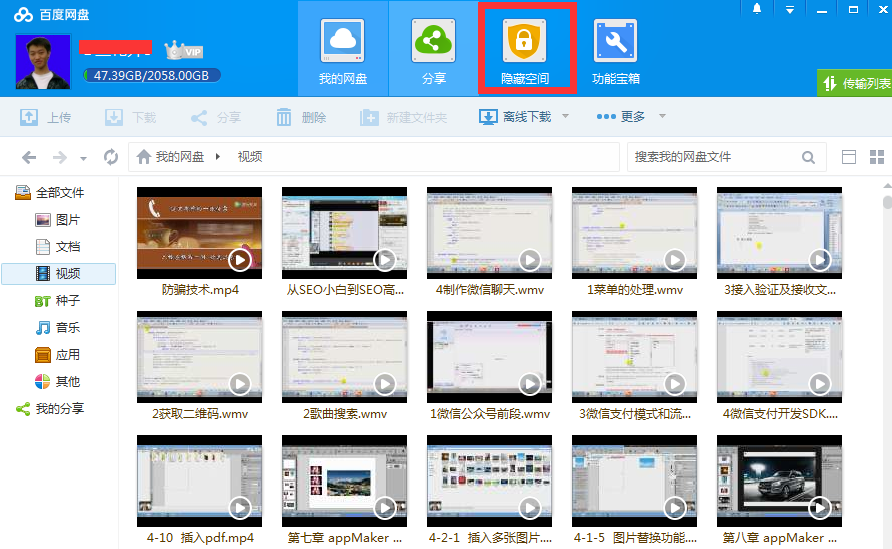Select the 4-2-1 插入多张图片 thumbnail
892x549 pixels.
tap(489, 481)
